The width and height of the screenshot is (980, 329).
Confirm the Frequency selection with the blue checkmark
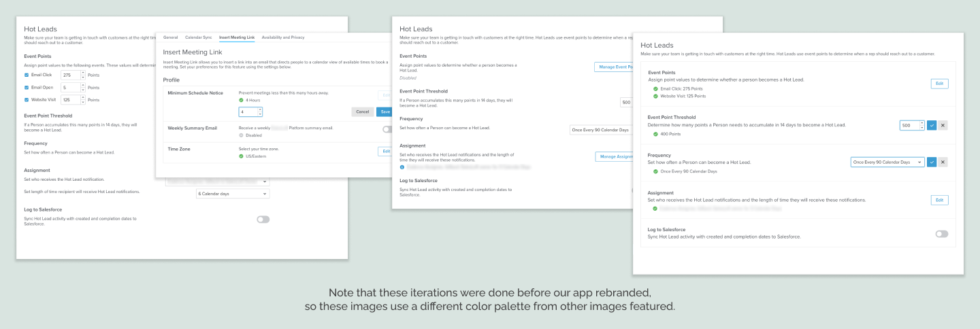(x=932, y=162)
